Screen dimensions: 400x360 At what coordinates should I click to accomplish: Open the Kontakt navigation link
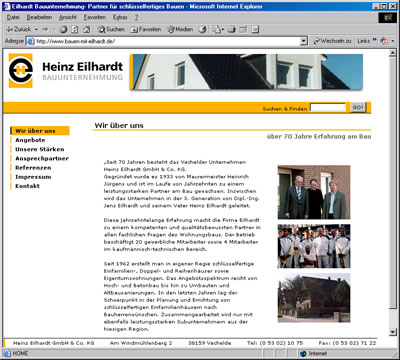pos(27,186)
